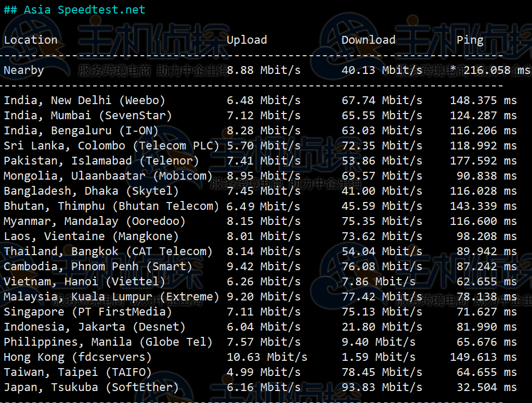Screen dimensions: 532x403
Task: Select the Taiwan, Taipei (TAIFO) line
Action: [77, 372]
